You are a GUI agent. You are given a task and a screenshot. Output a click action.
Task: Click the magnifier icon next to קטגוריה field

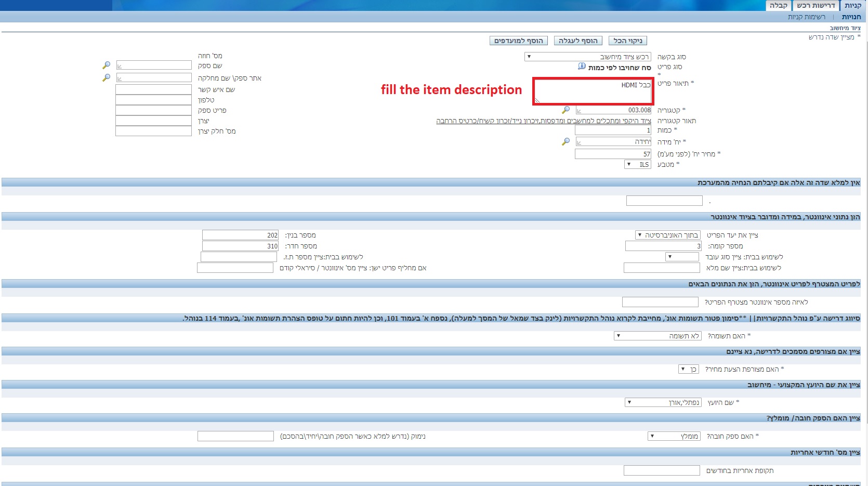[566, 110]
